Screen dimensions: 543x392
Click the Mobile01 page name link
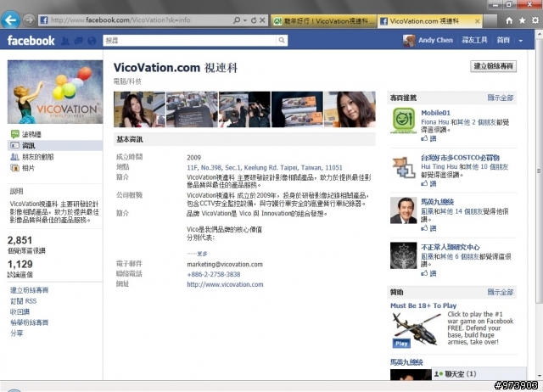[x=435, y=113]
